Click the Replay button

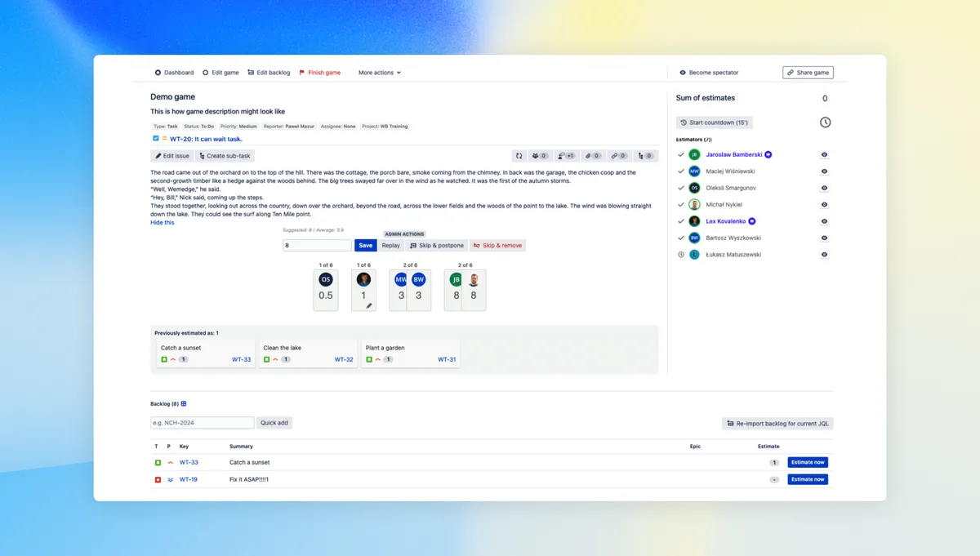point(391,246)
